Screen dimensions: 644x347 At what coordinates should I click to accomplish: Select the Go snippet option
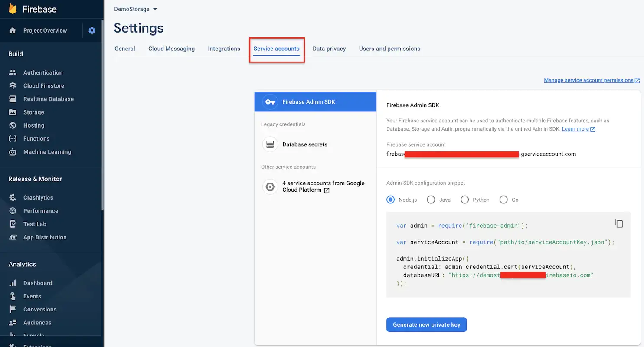coord(503,200)
